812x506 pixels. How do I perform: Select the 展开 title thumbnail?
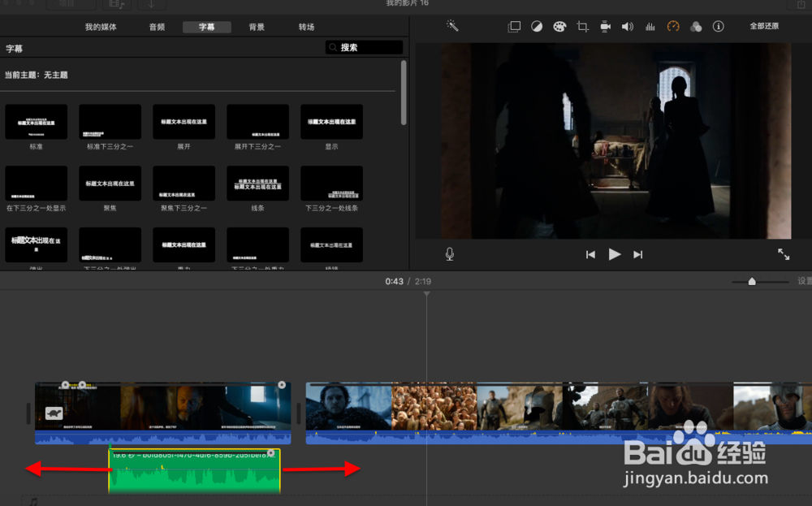click(184, 122)
